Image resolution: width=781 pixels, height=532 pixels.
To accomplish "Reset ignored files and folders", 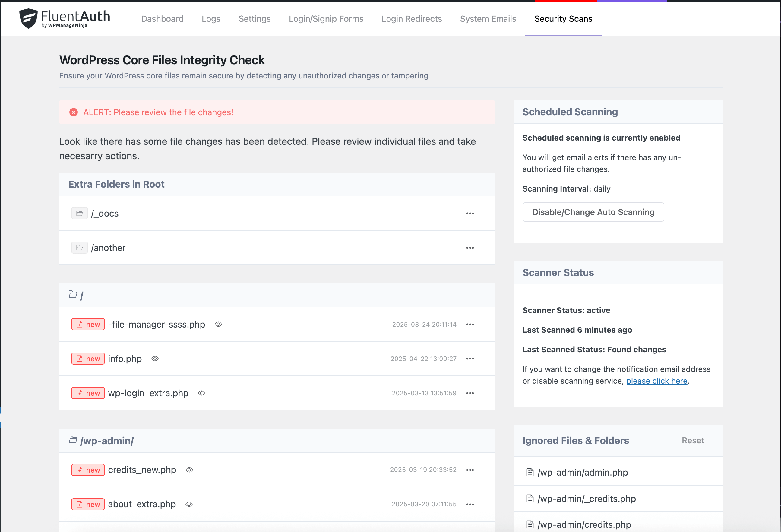I will tap(693, 440).
